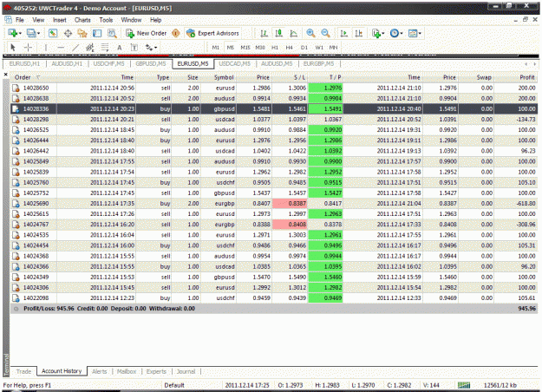Open the MetaEditor icon beside New Order
The height and width of the screenshot is (392, 542).
click(176, 33)
